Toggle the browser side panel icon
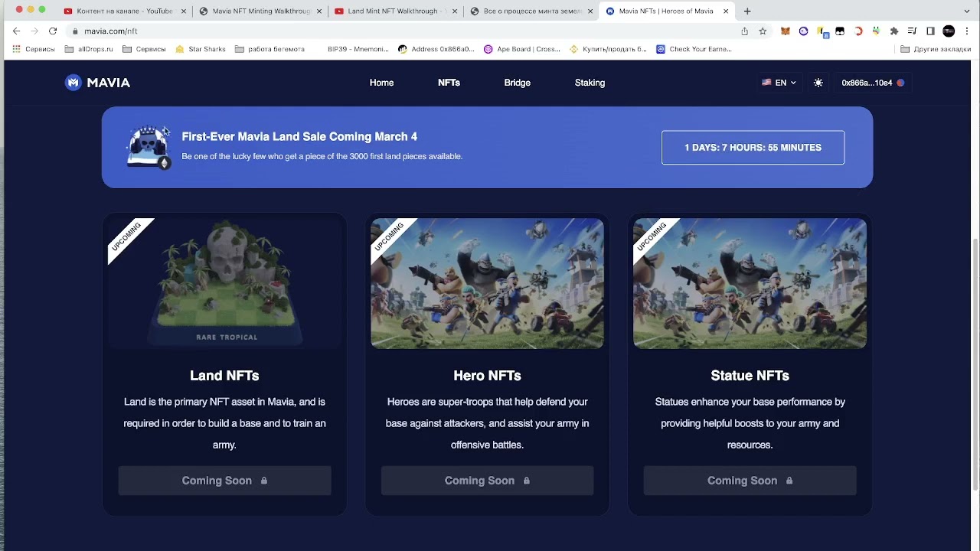980x551 pixels. coord(930,31)
